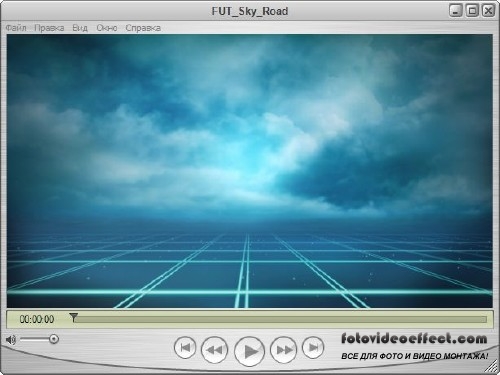The height and width of the screenshot is (375, 500).
Task: Minimize the FUT_Sky_Road window
Action: 455,11
